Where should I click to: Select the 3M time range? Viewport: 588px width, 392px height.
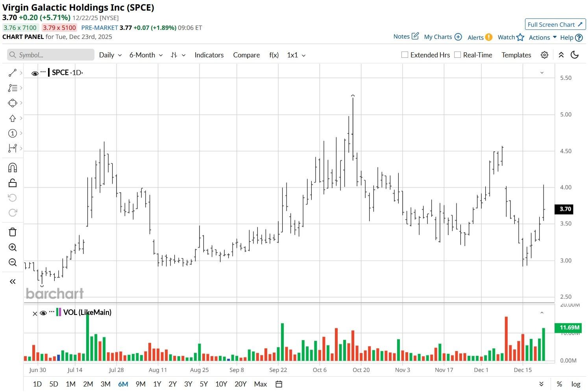(x=105, y=384)
